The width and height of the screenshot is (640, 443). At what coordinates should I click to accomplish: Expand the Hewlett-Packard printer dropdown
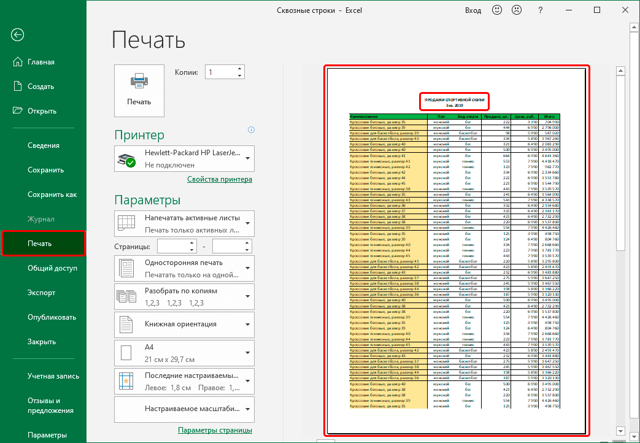(248, 158)
